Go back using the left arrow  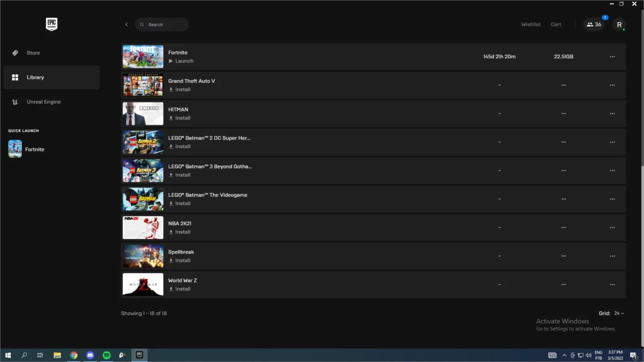[126, 24]
